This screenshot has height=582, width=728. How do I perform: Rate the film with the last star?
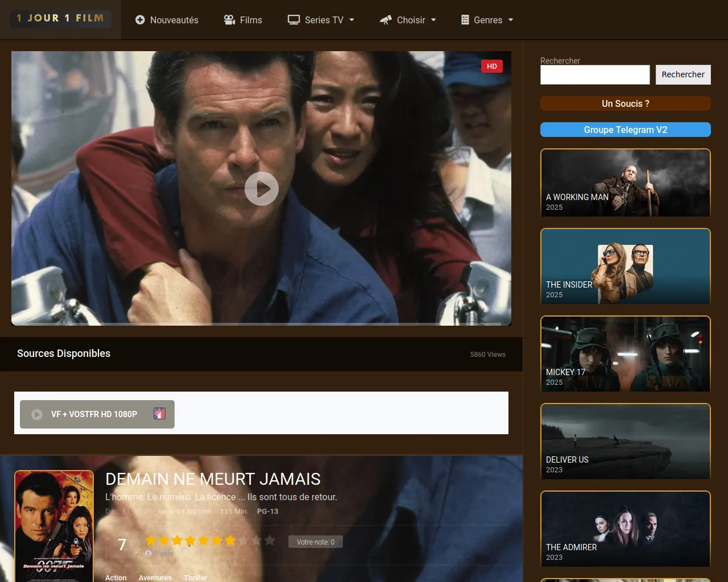tap(270, 541)
